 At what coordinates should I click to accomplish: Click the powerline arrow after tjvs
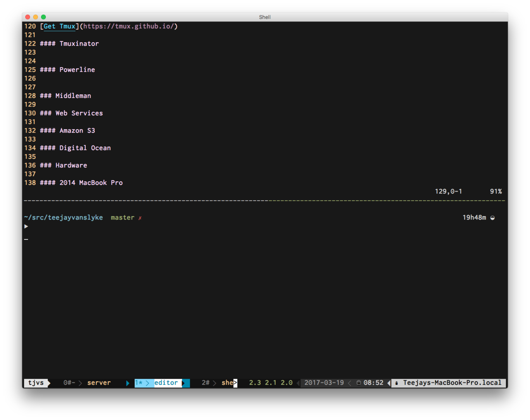pos(49,383)
